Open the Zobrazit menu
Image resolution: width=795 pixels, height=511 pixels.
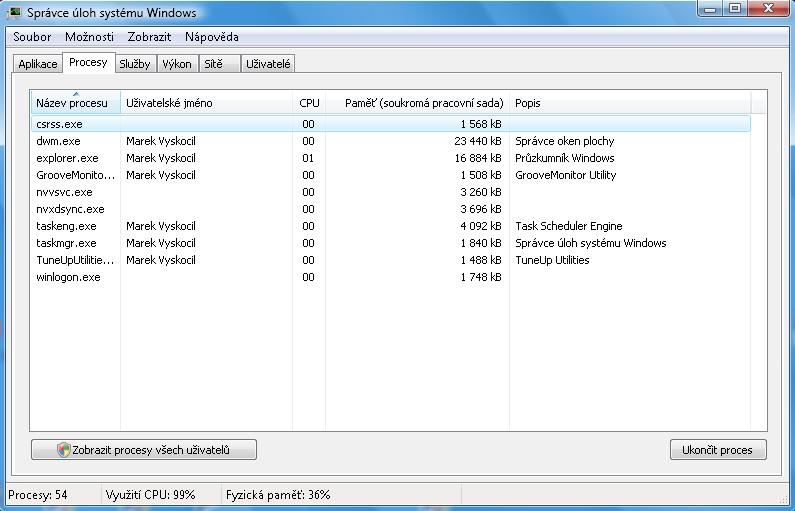coord(149,37)
